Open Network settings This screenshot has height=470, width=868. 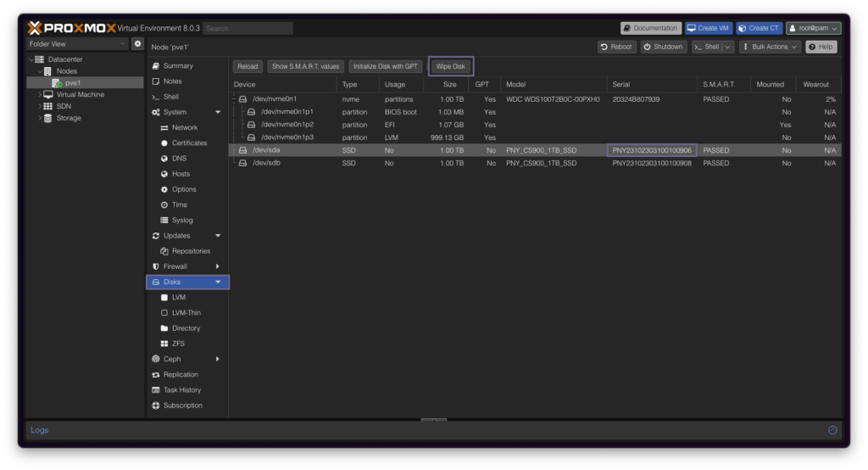184,127
